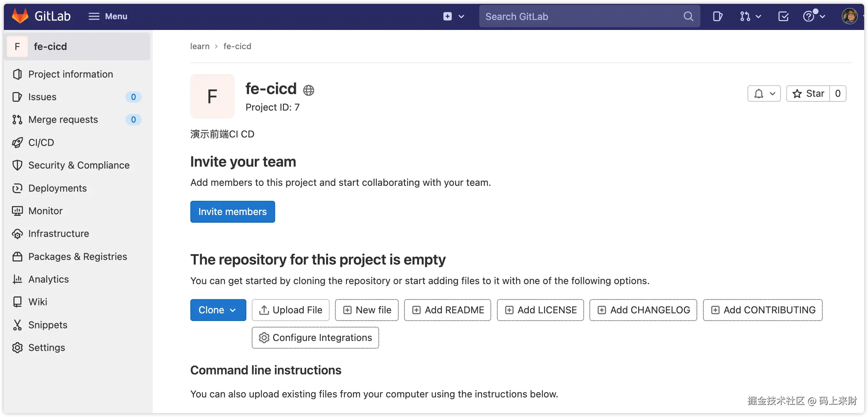Click the public visibility globe icon

tap(309, 90)
